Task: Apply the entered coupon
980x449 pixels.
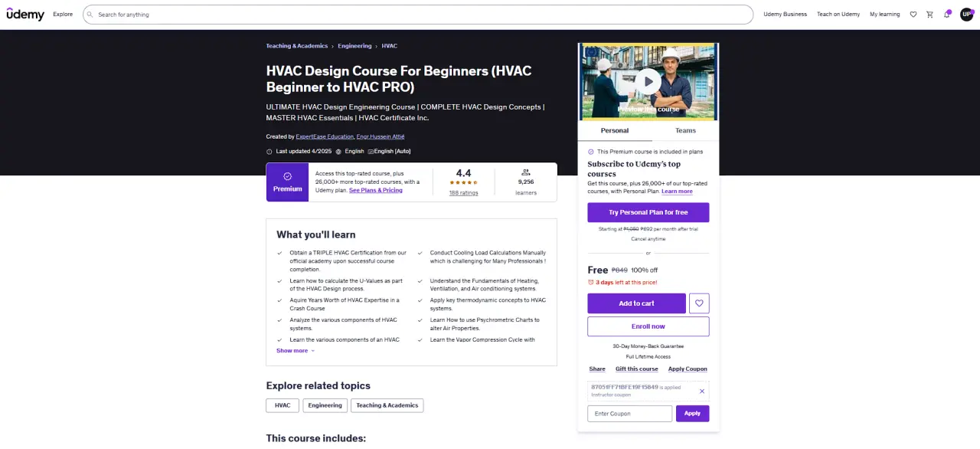Action: 692,414
